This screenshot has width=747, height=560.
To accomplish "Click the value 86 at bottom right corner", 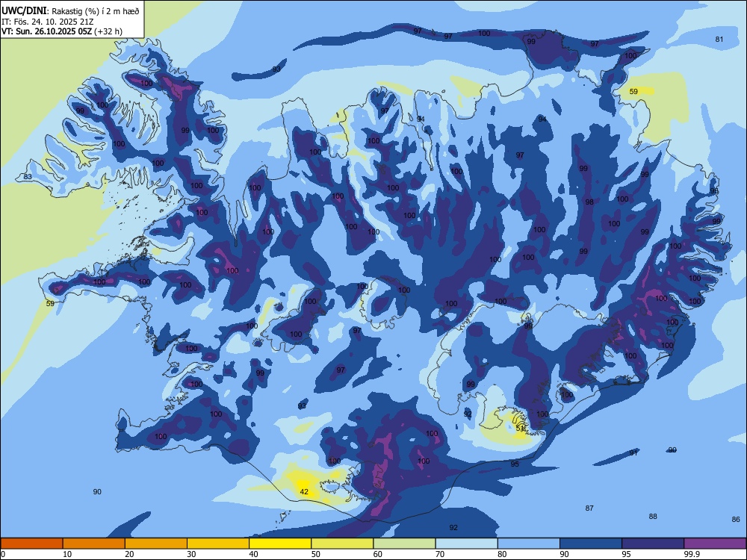I will 736,519.
